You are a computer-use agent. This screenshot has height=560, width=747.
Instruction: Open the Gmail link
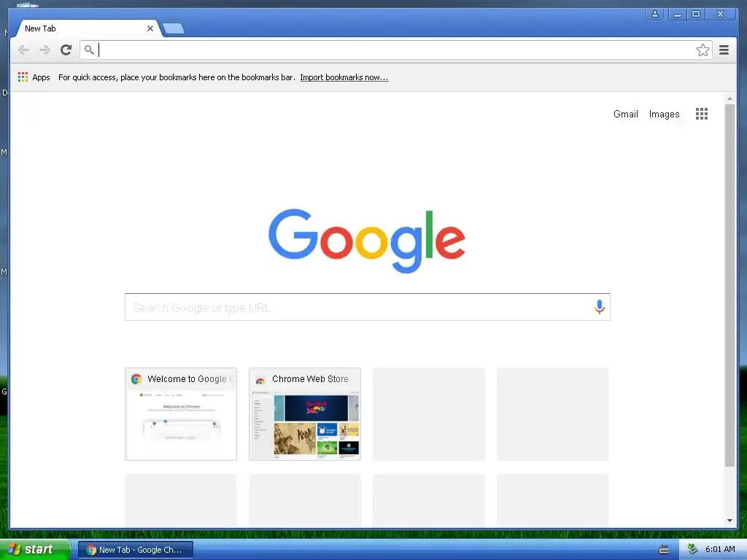tap(625, 114)
